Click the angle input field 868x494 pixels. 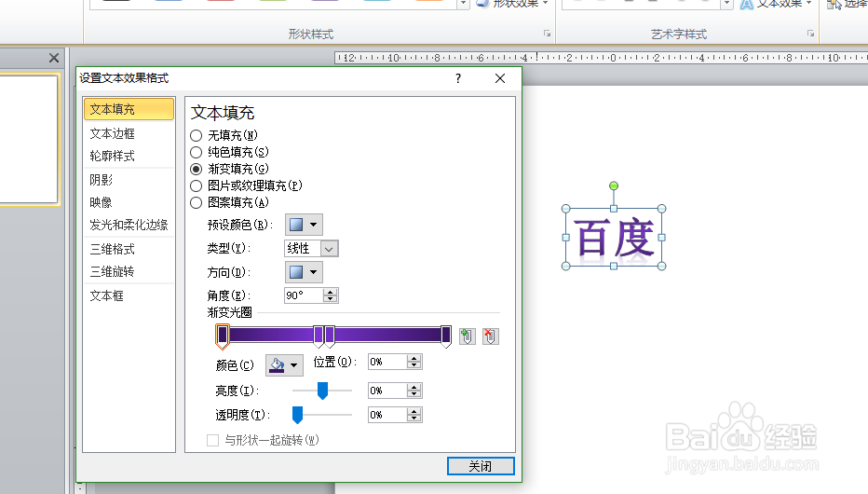[x=304, y=295]
